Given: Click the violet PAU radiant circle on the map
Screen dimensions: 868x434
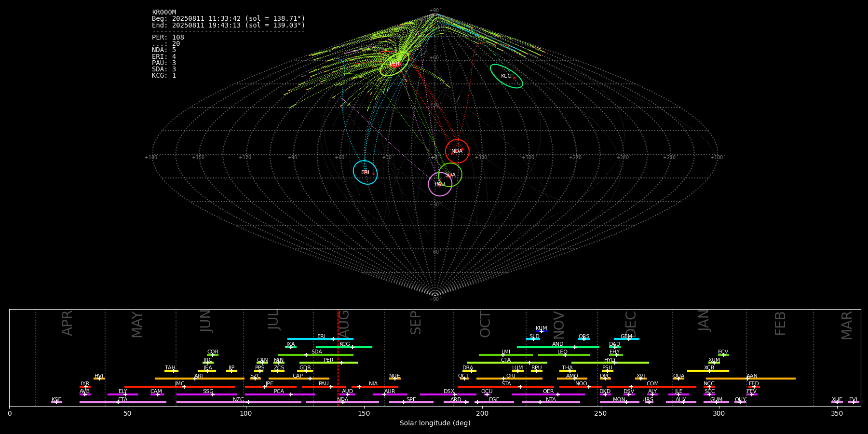Looking at the screenshot, I should pyautogui.click(x=440, y=184).
